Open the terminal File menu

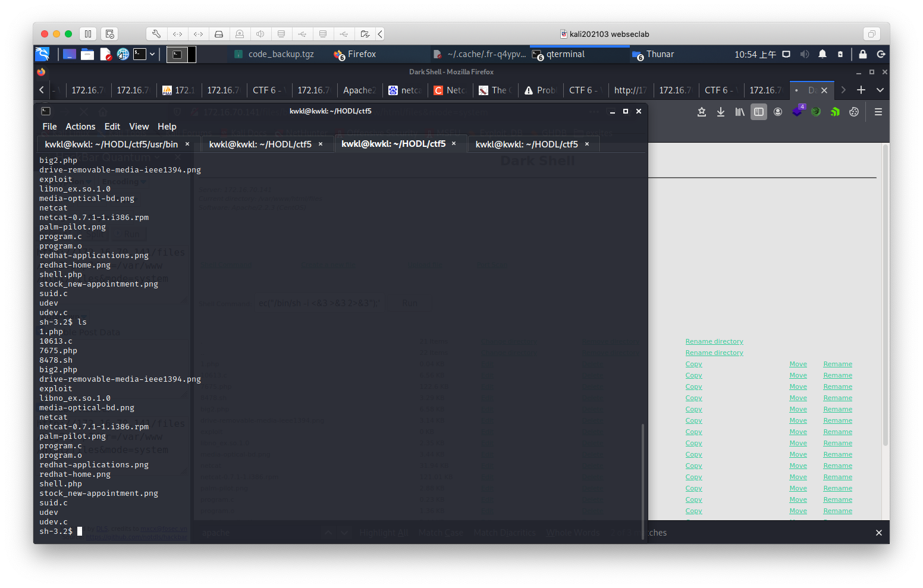click(x=50, y=127)
